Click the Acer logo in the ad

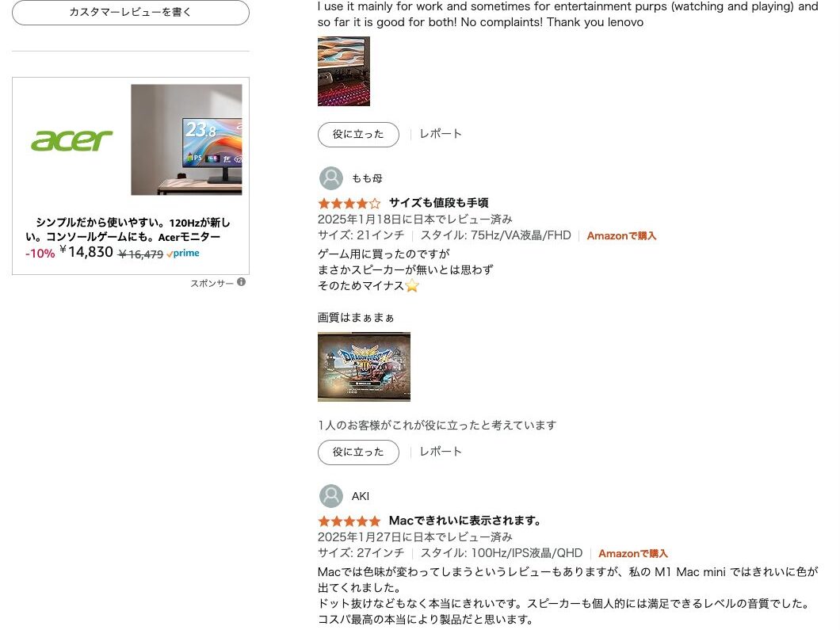[71, 141]
